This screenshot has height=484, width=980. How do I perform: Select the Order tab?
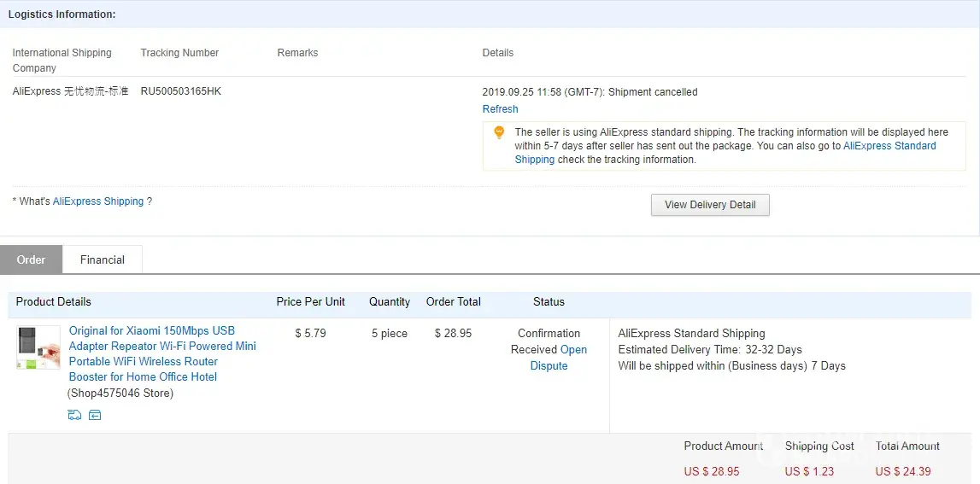[x=31, y=259]
